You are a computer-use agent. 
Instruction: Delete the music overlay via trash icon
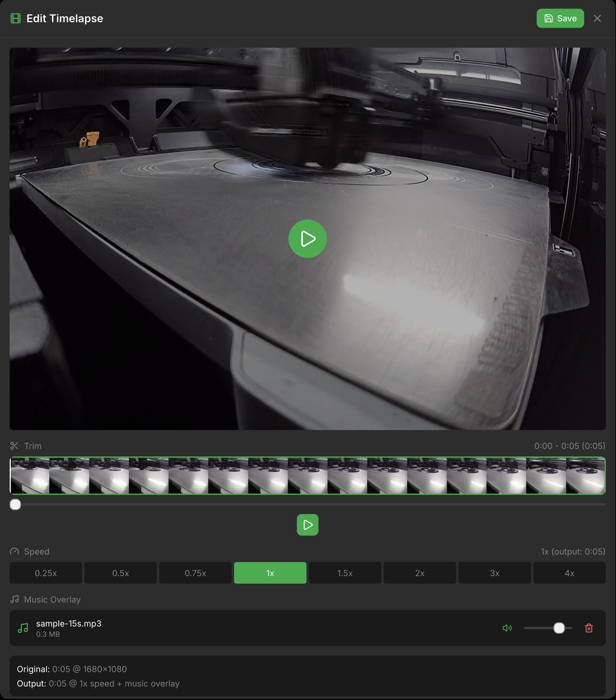pyautogui.click(x=589, y=628)
